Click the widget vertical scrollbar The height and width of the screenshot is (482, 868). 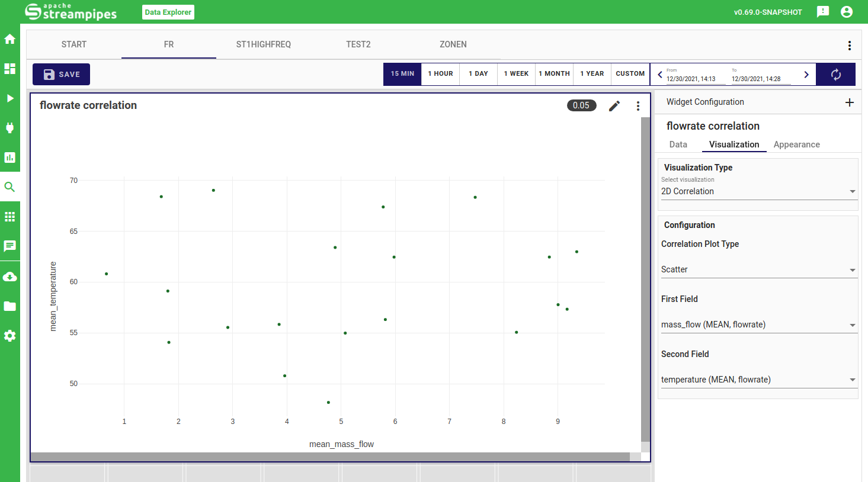645,278
